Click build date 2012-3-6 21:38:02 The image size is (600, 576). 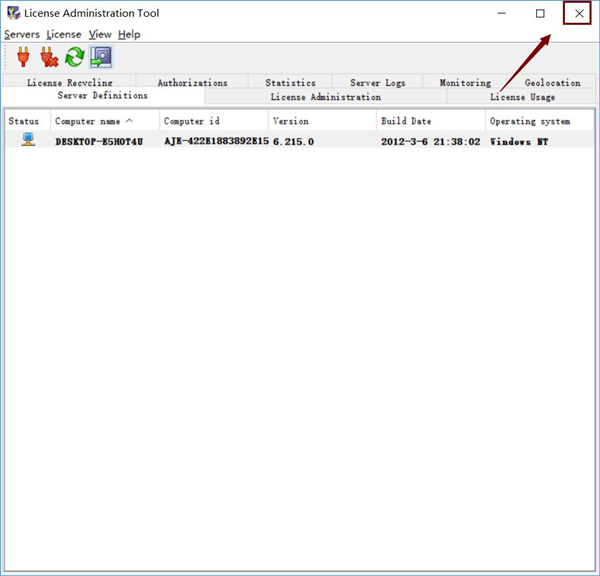[430, 142]
